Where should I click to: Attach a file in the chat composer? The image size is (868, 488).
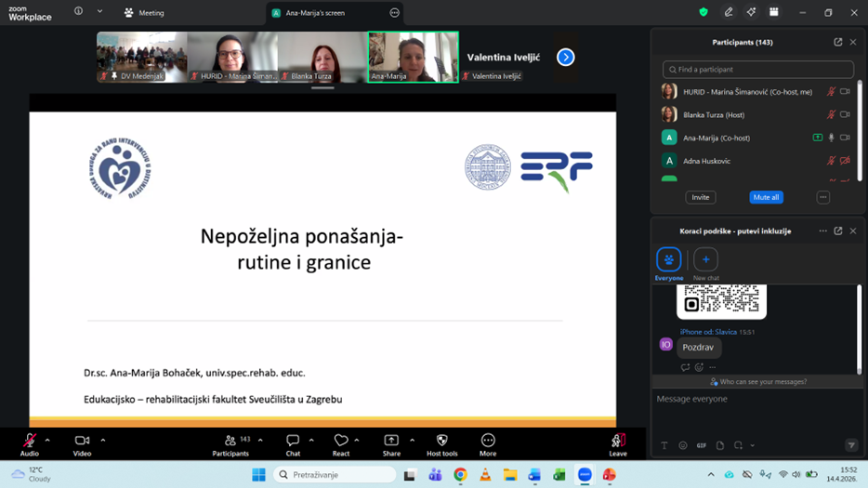pyautogui.click(x=720, y=445)
